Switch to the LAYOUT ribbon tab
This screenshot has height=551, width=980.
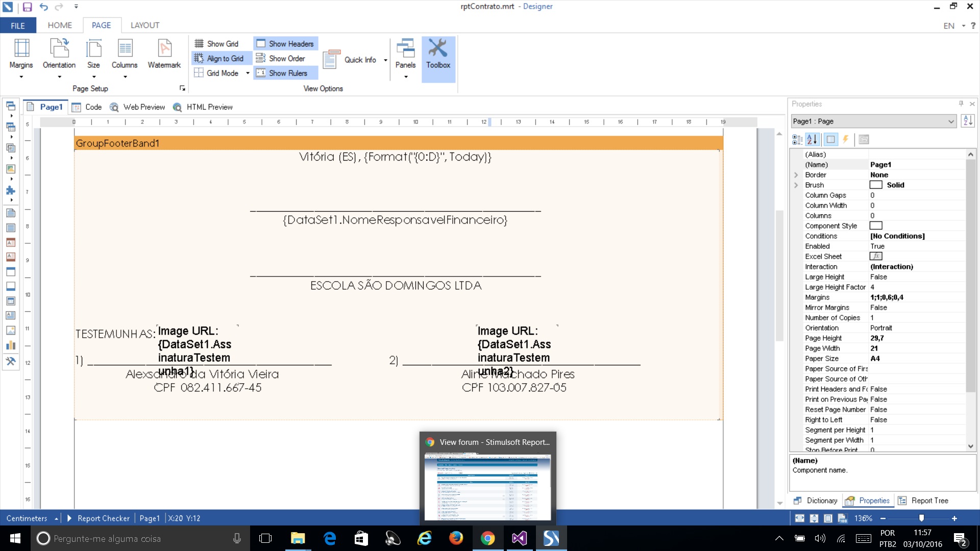tap(145, 25)
